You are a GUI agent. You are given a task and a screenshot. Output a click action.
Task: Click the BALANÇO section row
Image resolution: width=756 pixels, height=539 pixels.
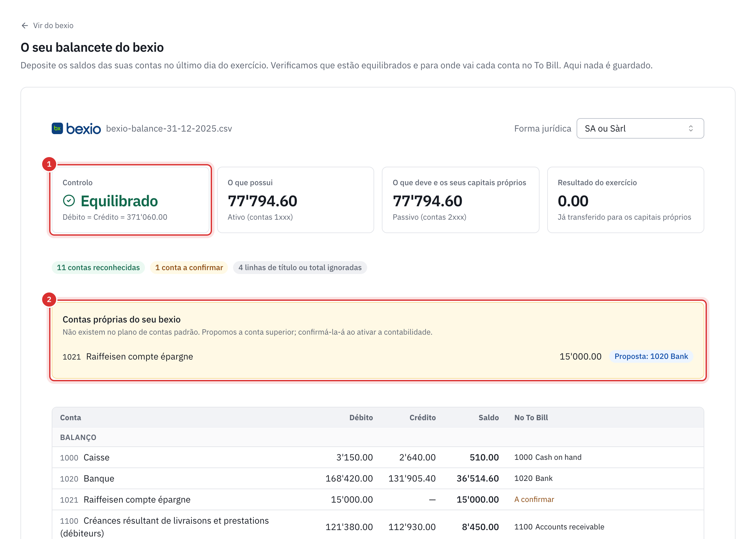pos(378,437)
